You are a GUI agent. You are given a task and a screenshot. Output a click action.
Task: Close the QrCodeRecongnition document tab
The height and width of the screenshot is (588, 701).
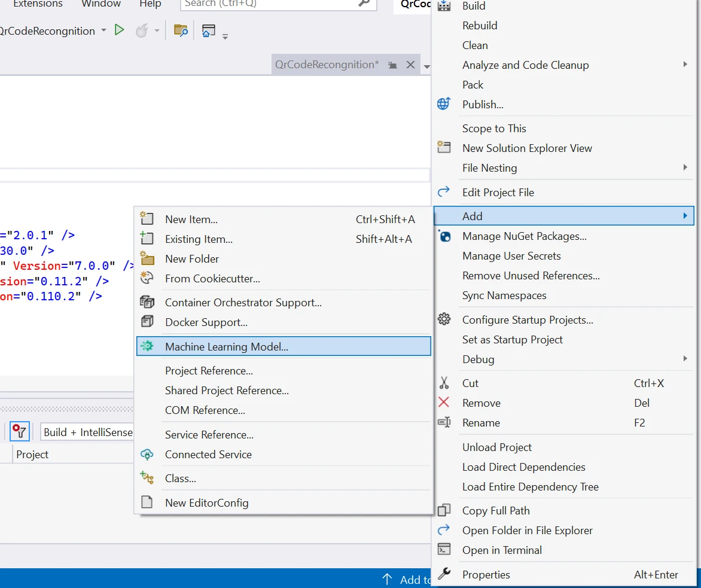[x=410, y=65]
